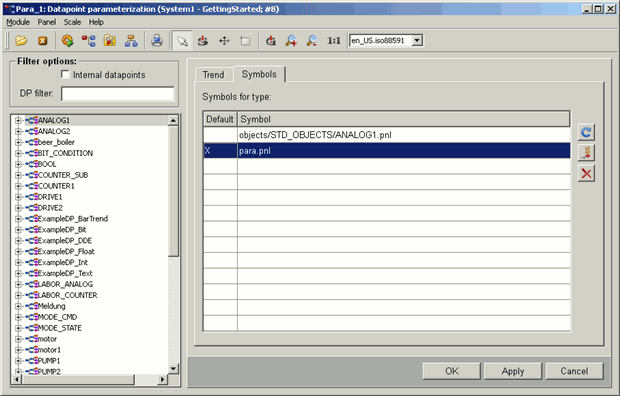Viewport: 620px width, 396px height.
Task: Click the tree horizontal scroll right arrow
Action: pos(162,379)
